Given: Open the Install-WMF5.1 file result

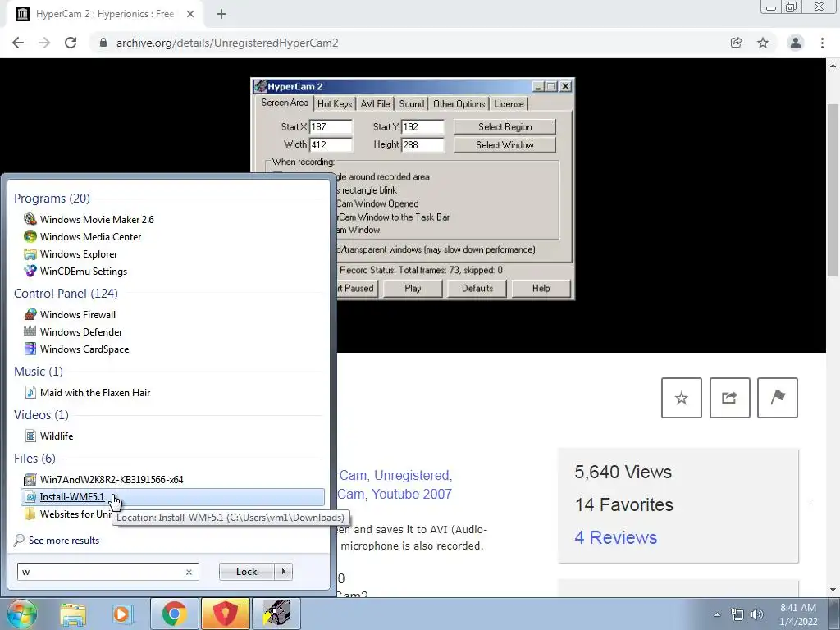Looking at the screenshot, I should click(x=172, y=496).
